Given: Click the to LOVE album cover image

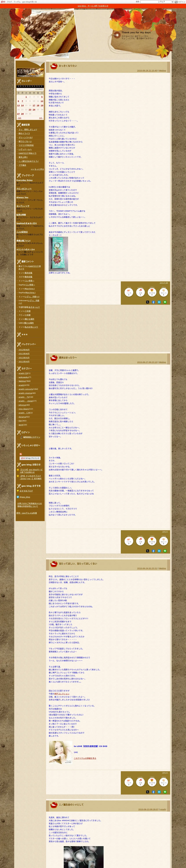Looking at the screenshot, I should pos(61,752).
